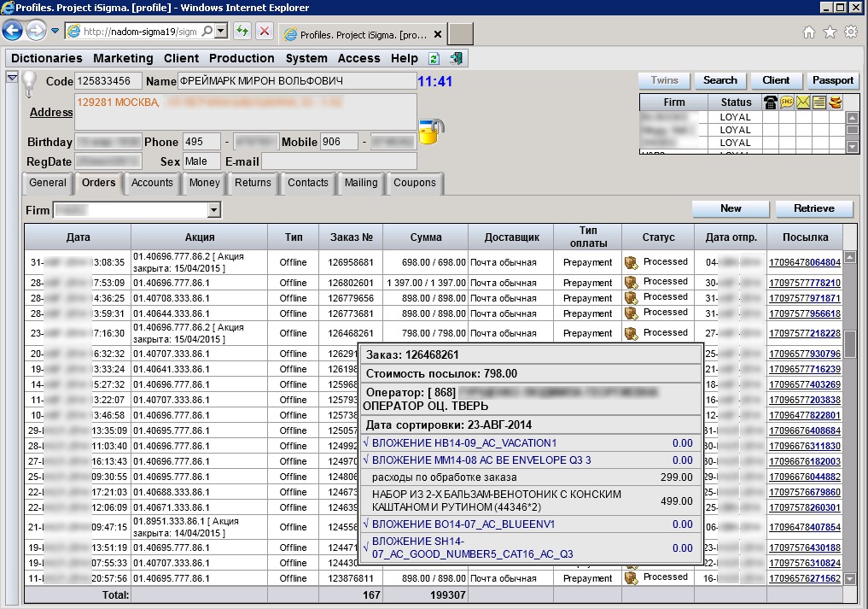The image size is (868, 609).
Task: Click the yellow envelope icon column header
Action: 803,102
